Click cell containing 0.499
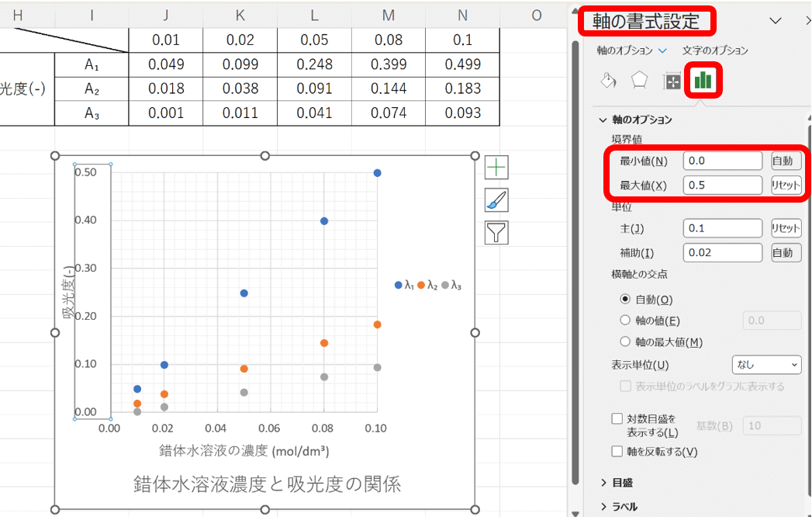This screenshot has width=812, height=517. pos(462,64)
